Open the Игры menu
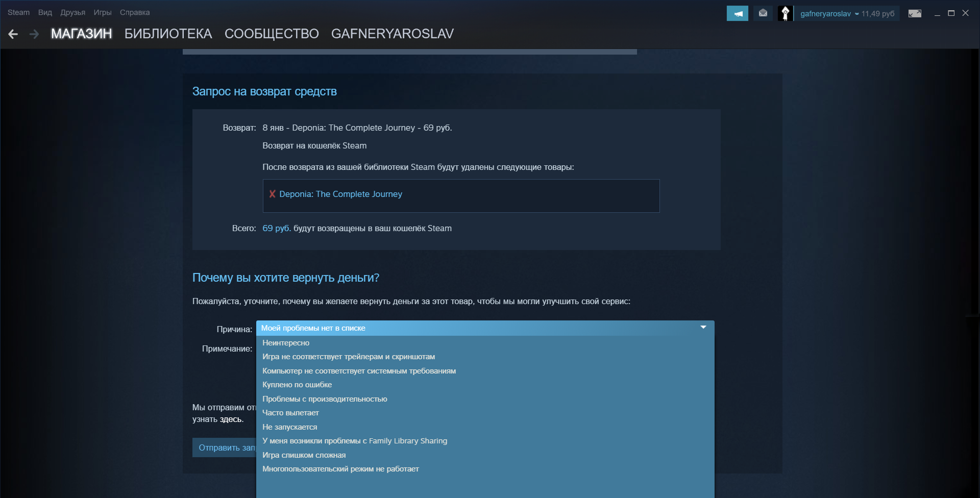Image resolution: width=980 pixels, height=498 pixels. [x=103, y=12]
